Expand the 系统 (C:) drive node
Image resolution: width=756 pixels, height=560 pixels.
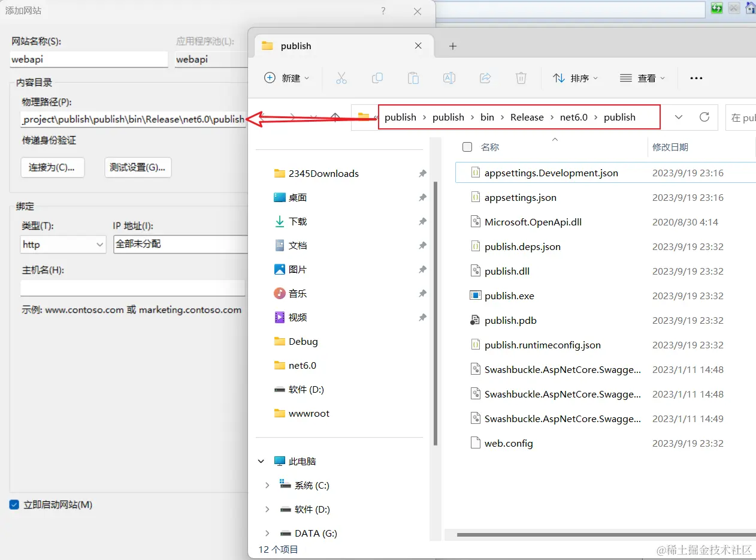point(267,485)
